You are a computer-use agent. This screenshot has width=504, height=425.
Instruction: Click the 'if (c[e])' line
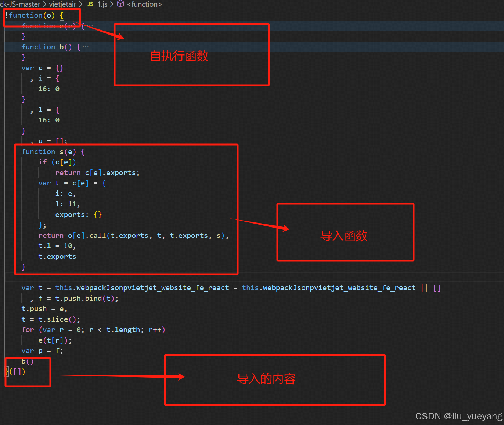coord(57,162)
